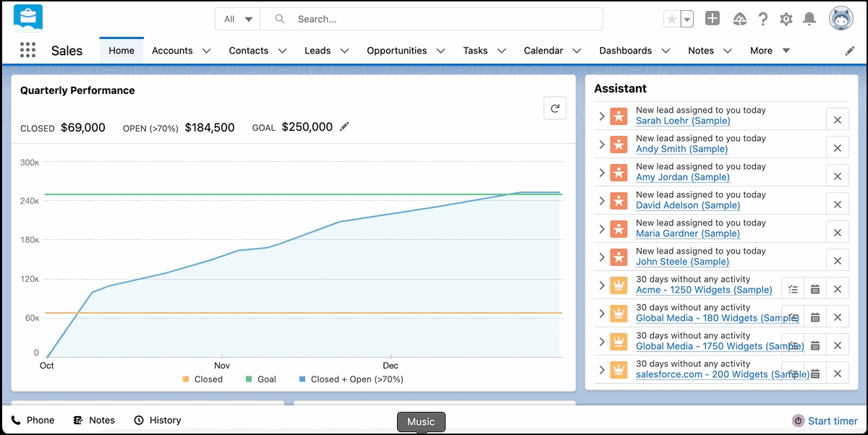Open the Andy Smith (Sample) lead link
Viewport: 868px width, 435px height.
[681, 149]
